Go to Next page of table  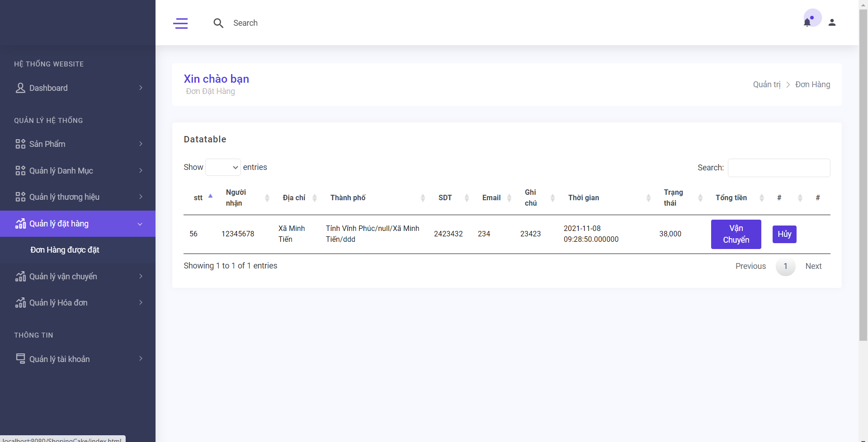coord(813,266)
